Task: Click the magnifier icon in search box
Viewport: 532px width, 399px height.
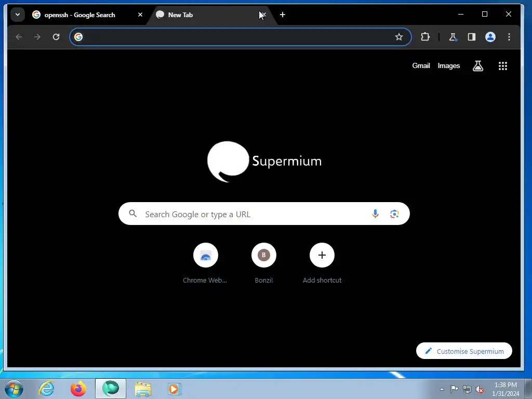Action: 132,214
